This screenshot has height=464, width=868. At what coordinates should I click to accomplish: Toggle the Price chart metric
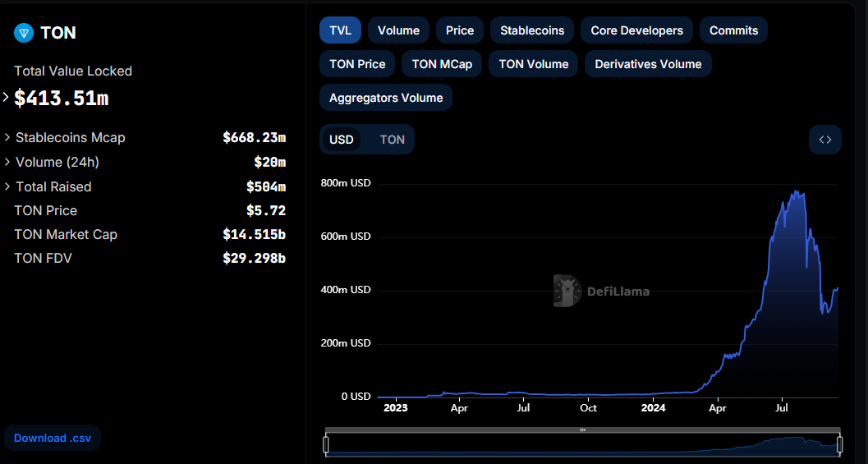pos(460,30)
